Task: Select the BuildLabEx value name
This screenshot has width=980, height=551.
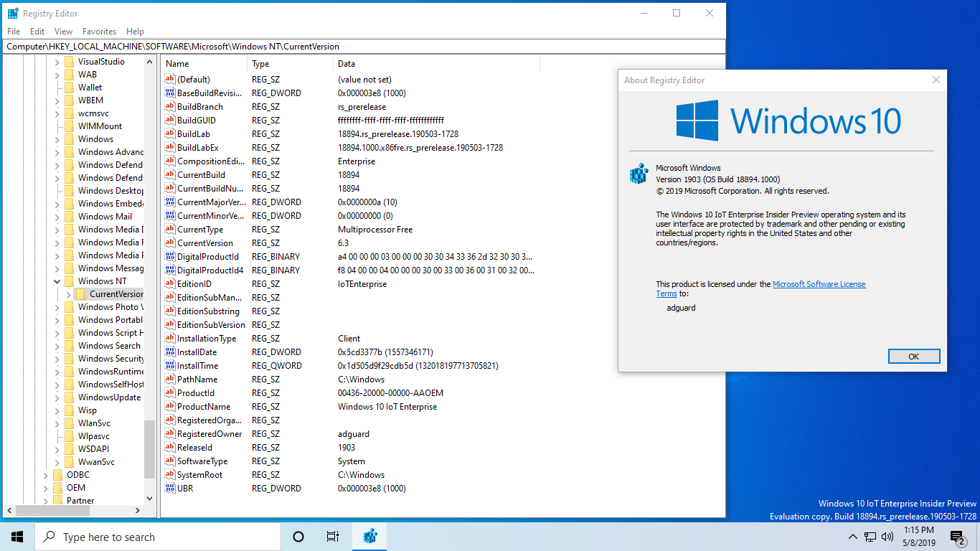Action: 197,148
